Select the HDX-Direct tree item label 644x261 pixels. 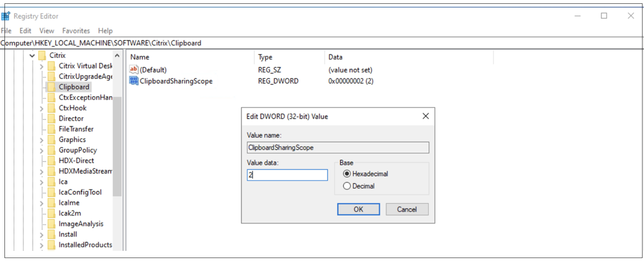tap(76, 161)
